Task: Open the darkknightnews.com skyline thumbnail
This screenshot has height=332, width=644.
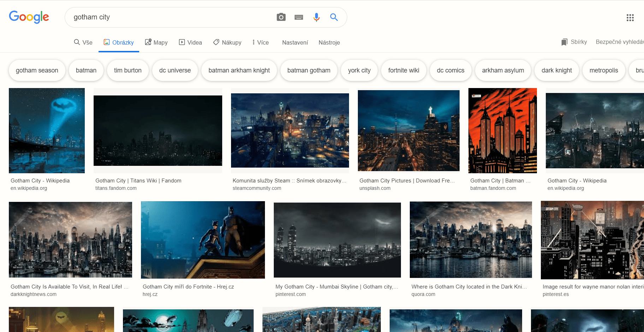Action: (70, 240)
